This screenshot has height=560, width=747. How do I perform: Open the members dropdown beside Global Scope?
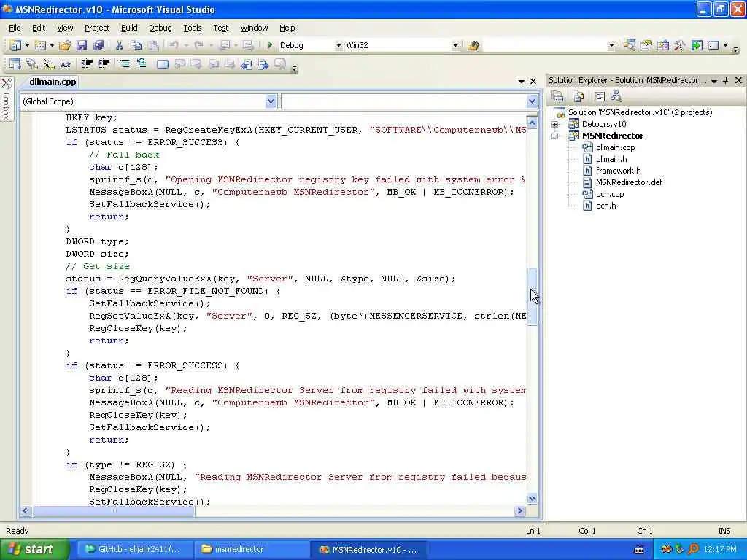tap(532, 101)
